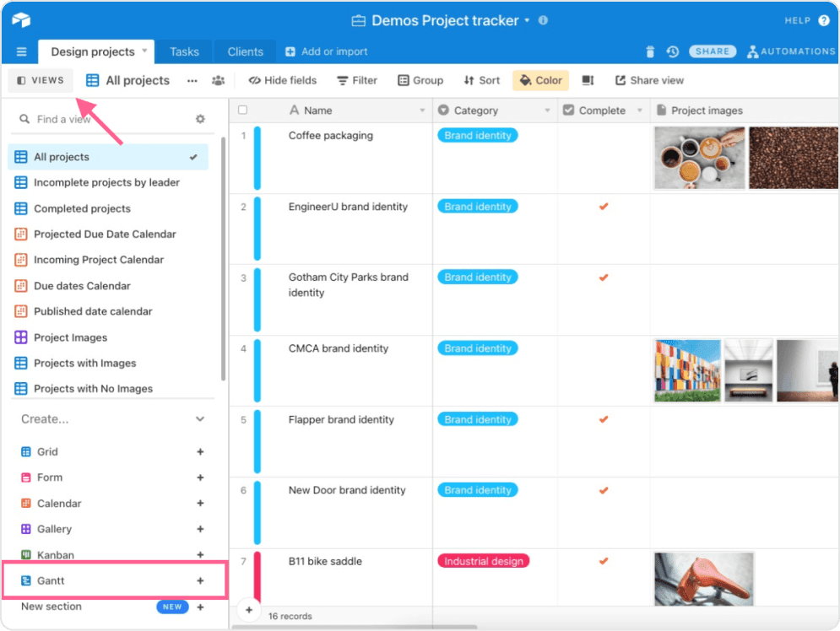Click the hamburger menu icon beside tables
Screen dimensions: 840x631
pos(21,51)
